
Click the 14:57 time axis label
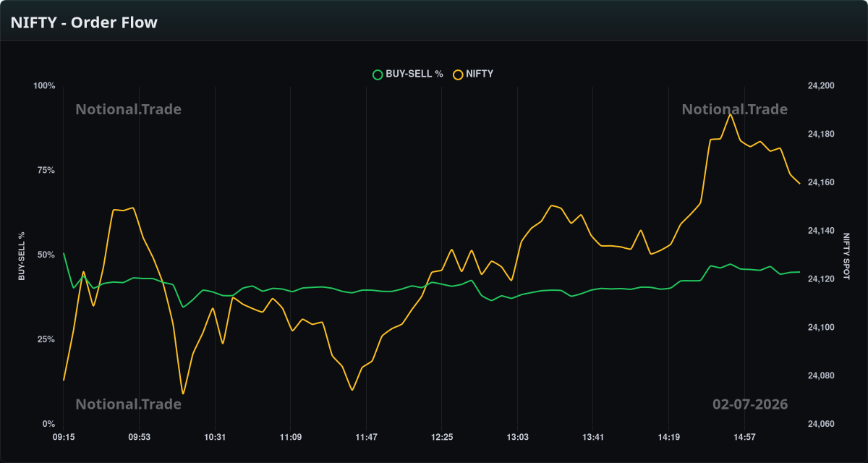(x=744, y=437)
